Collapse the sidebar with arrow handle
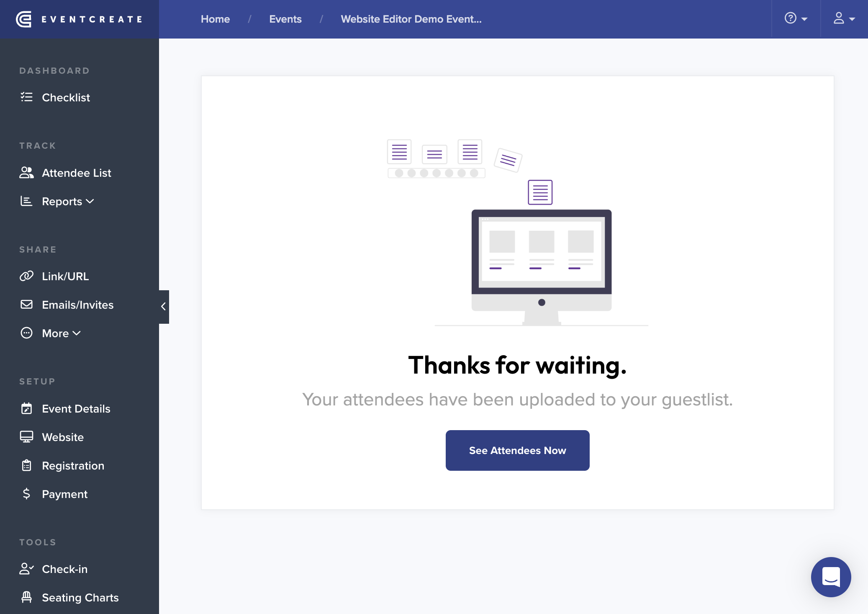 click(x=164, y=307)
